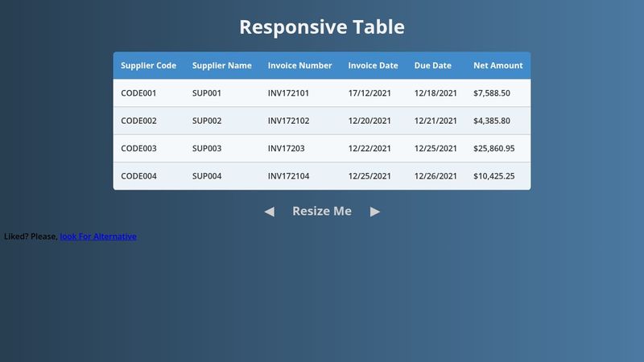Viewport: 644px width, 362px height.
Task: Select the Supplier Code column header
Action: tap(148, 66)
